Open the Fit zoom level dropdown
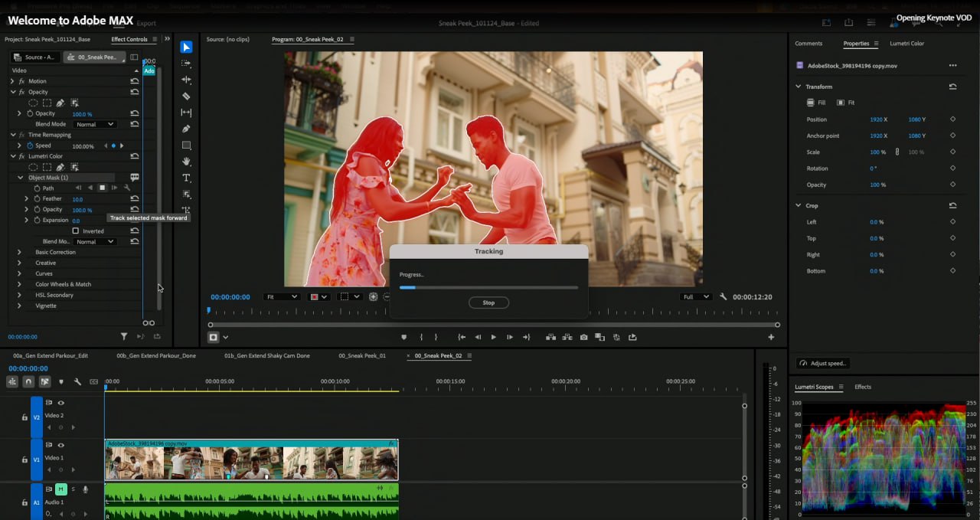 [281, 296]
